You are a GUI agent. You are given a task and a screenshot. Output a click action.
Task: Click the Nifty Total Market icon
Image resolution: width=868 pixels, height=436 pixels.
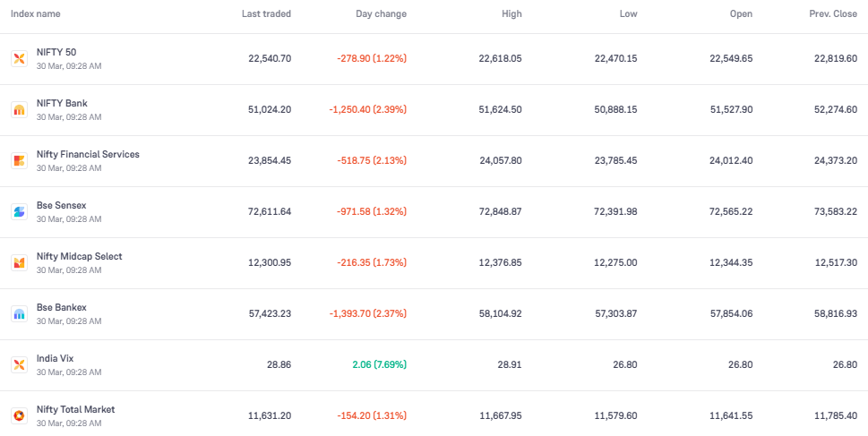(19, 415)
